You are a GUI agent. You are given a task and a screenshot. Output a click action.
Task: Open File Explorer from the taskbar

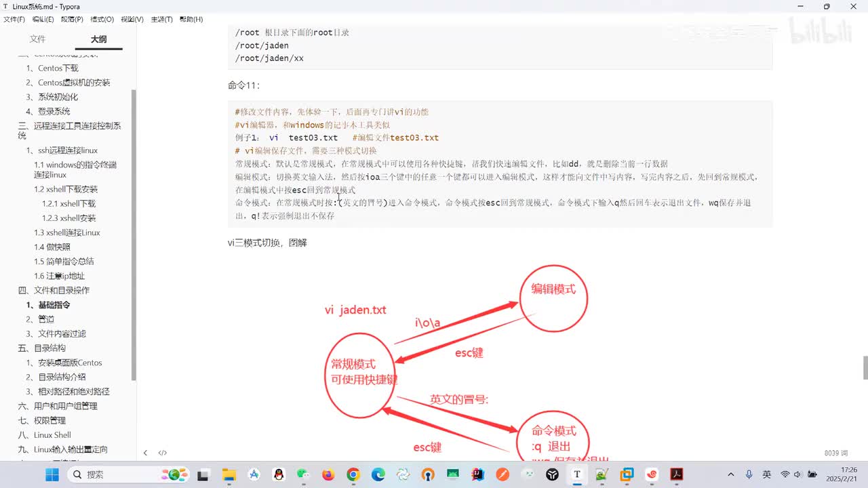click(229, 474)
